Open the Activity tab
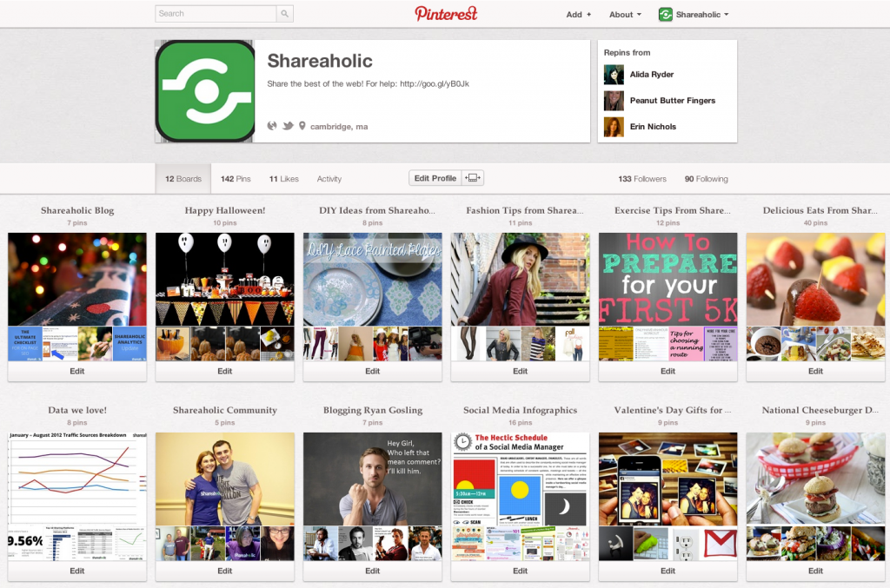The height and width of the screenshot is (588, 890). point(329,179)
